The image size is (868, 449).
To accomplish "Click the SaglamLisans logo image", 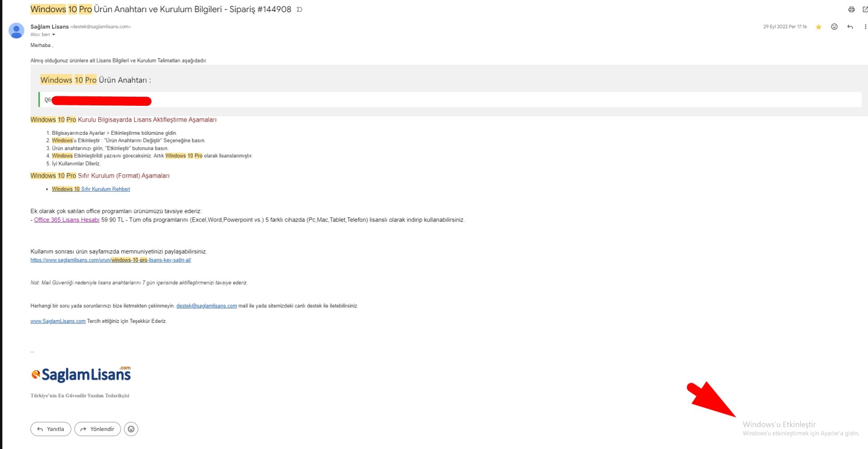I will point(81,374).
